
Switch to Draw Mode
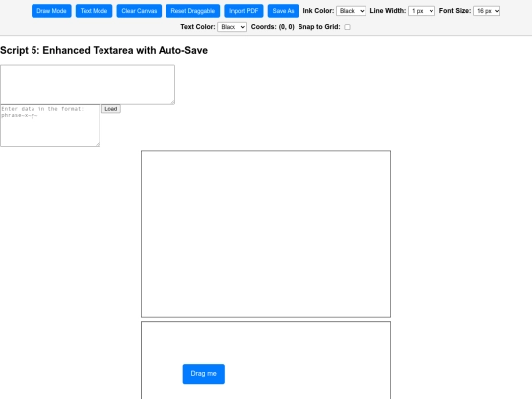click(51, 11)
